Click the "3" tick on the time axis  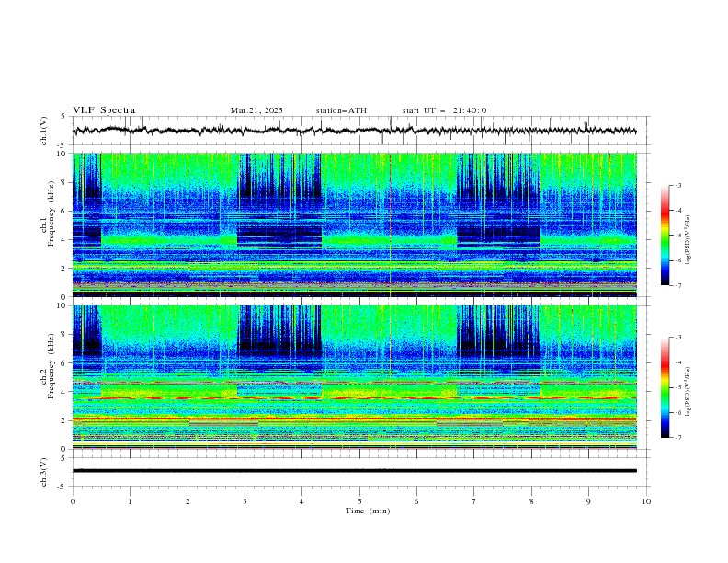coord(245,501)
